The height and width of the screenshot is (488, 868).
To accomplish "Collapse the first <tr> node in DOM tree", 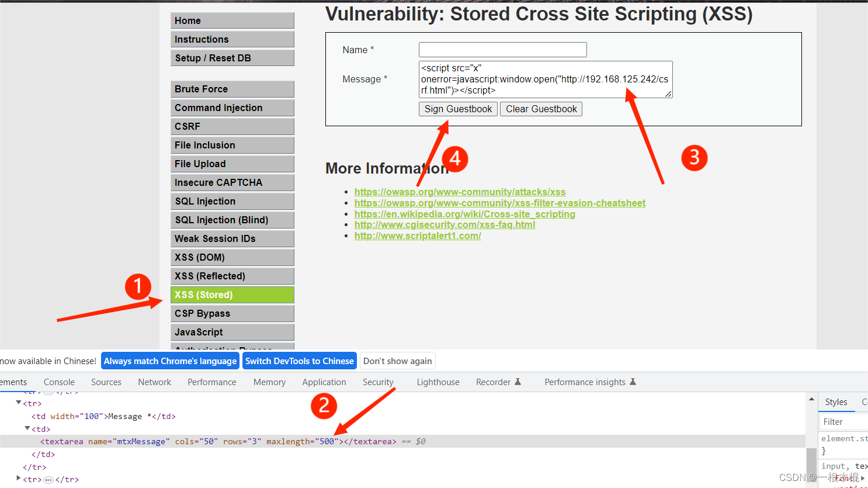I will (x=19, y=403).
